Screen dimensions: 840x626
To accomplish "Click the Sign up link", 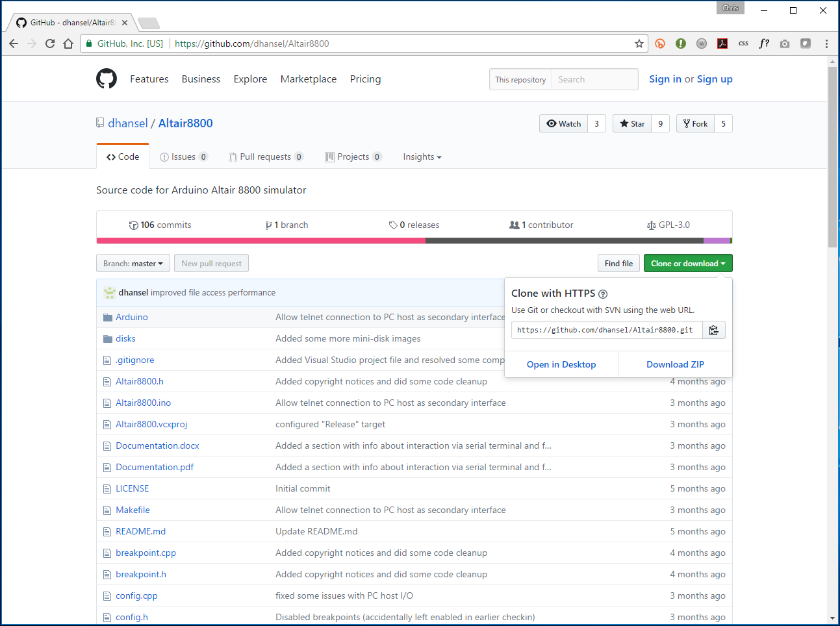I will 715,79.
